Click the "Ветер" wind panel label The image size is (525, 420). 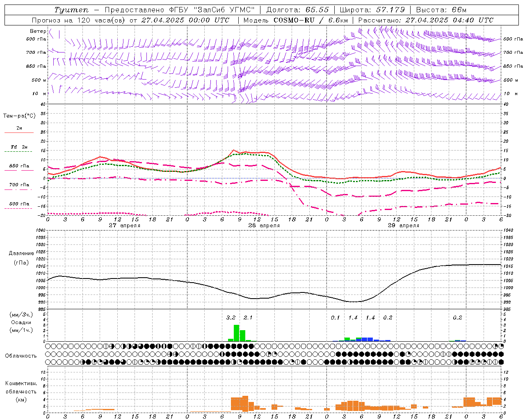(x=38, y=31)
